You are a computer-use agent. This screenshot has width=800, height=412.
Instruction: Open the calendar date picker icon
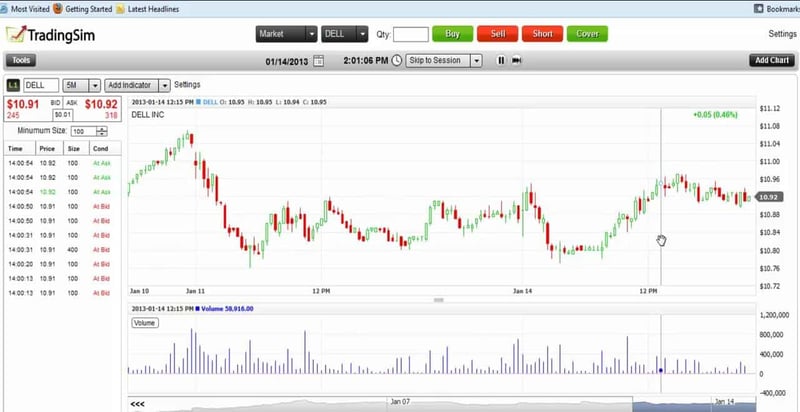[x=318, y=61]
